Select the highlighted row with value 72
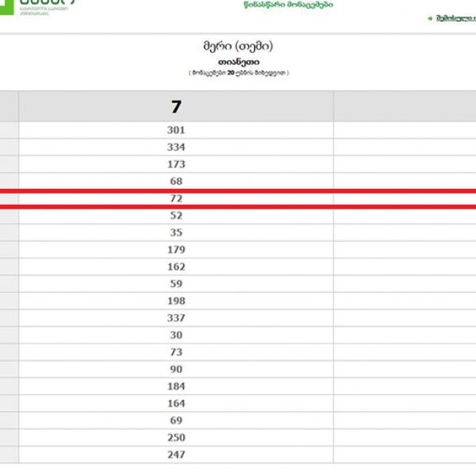 (x=176, y=198)
